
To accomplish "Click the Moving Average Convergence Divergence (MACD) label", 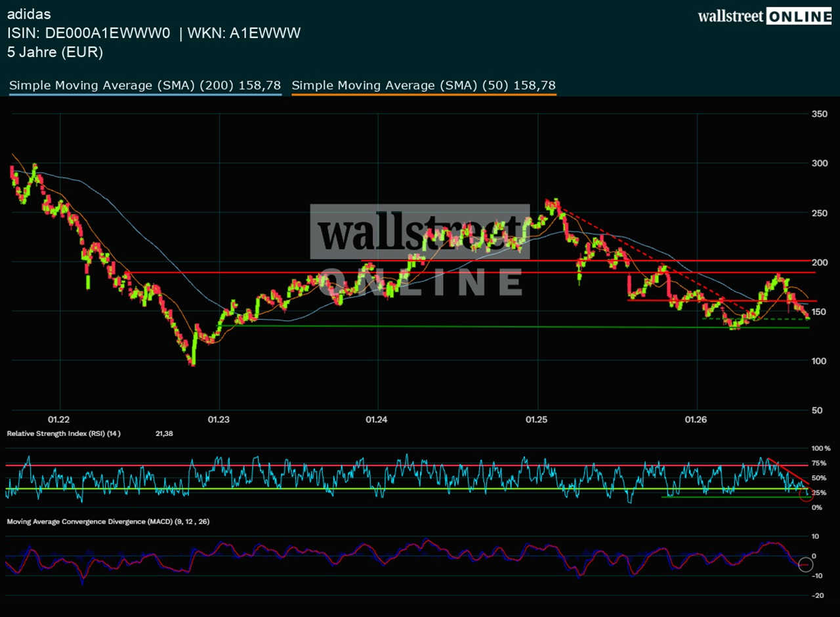I will [x=108, y=521].
